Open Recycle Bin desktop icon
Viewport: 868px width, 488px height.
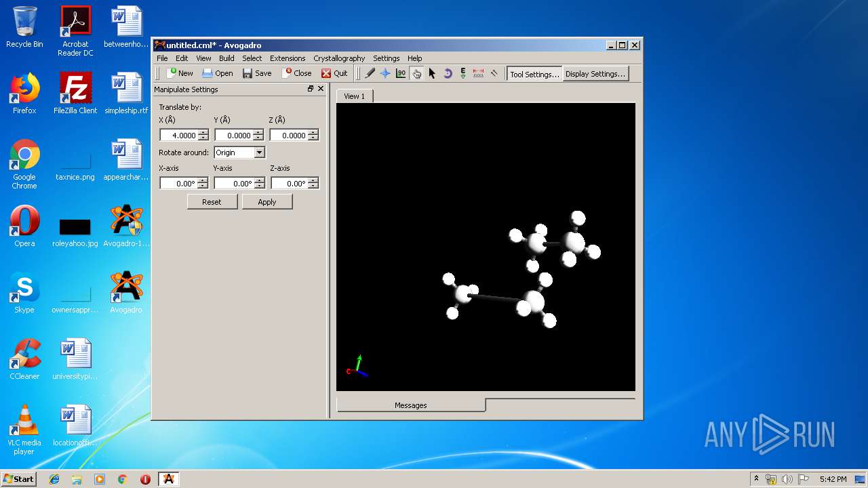(24, 27)
